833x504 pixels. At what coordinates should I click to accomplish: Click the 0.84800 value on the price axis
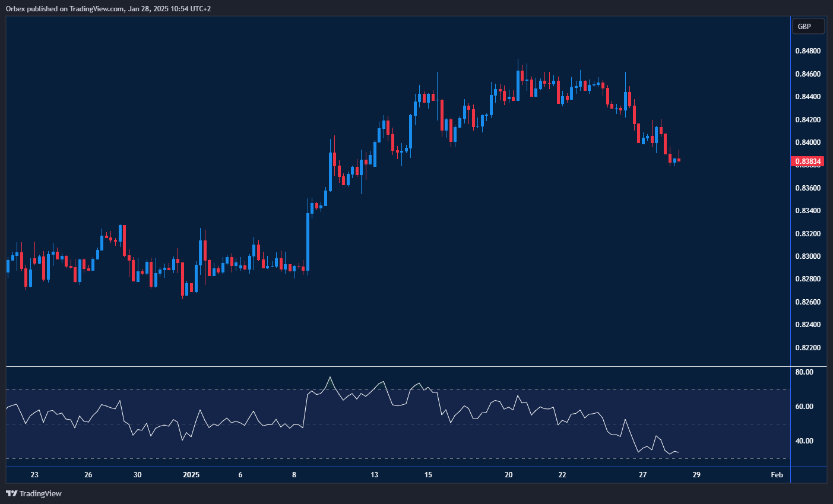[807, 50]
